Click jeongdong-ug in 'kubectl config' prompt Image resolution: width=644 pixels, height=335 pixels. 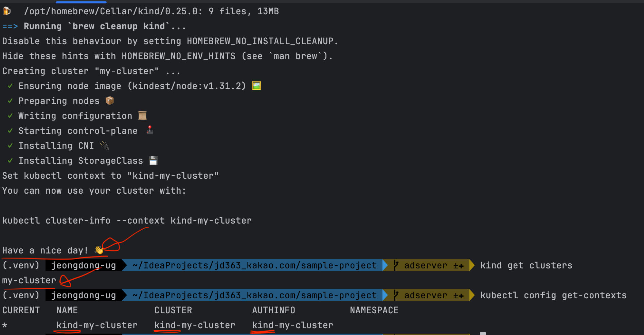pos(84,295)
